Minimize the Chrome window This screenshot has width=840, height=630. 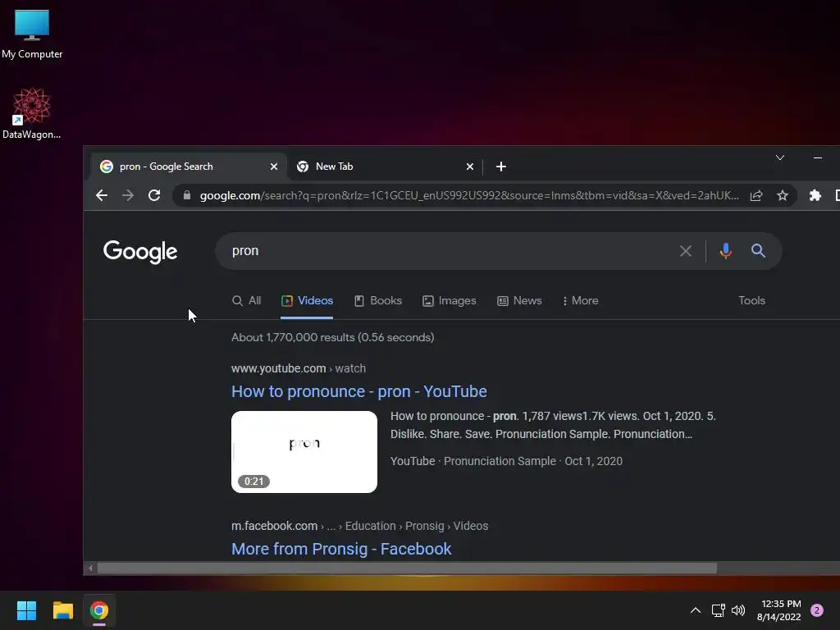click(818, 157)
